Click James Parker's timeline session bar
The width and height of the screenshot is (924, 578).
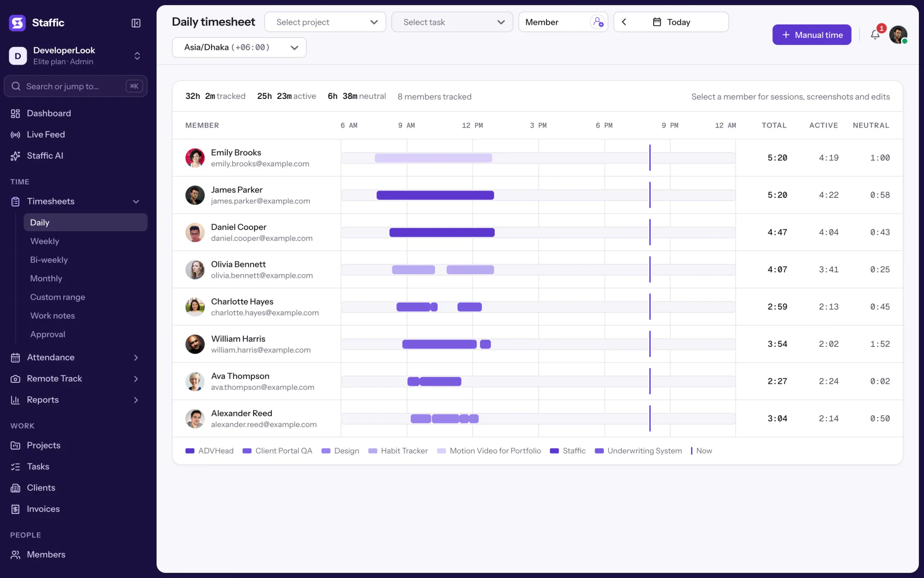pyautogui.click(x=435, y=195)
